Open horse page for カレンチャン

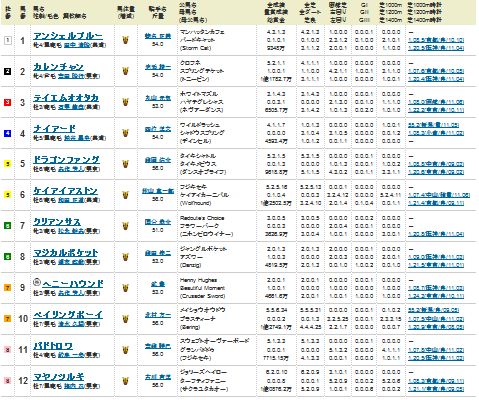[58, 67]
